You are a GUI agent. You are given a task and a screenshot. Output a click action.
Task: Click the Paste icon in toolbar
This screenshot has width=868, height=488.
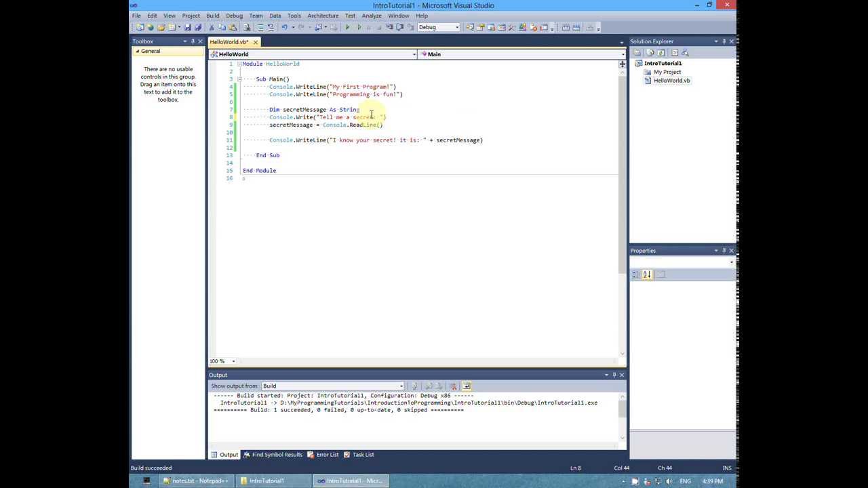click(232, 27)
